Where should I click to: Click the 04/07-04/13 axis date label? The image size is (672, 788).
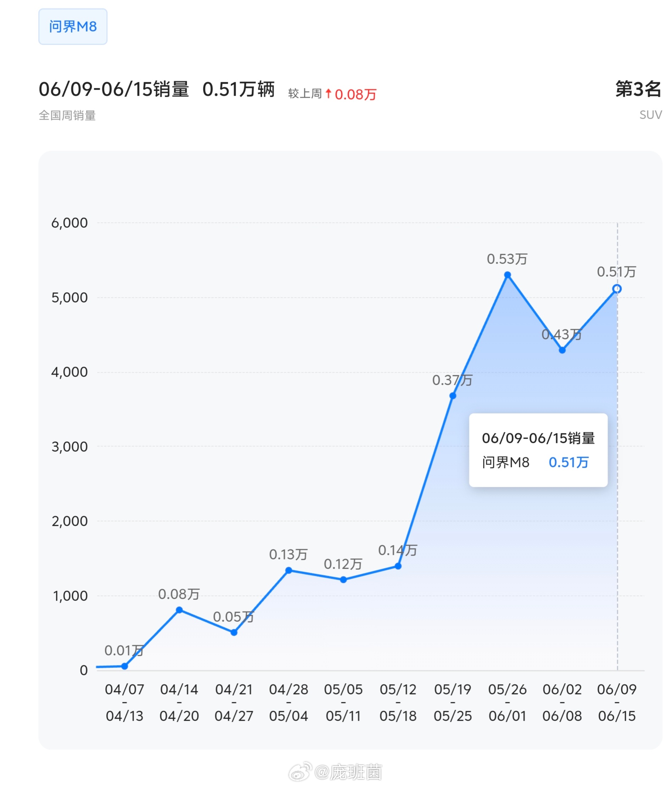tap(124, 702)
